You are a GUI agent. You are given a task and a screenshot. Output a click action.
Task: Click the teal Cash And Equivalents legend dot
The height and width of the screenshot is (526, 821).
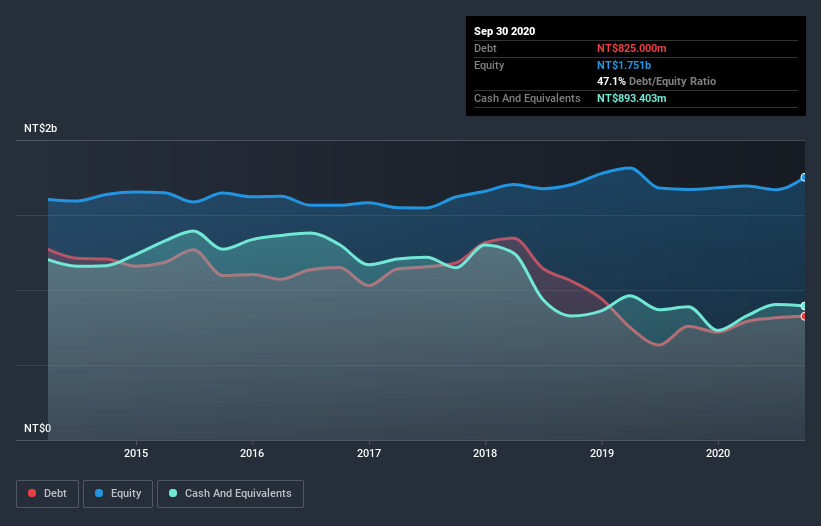173,493
